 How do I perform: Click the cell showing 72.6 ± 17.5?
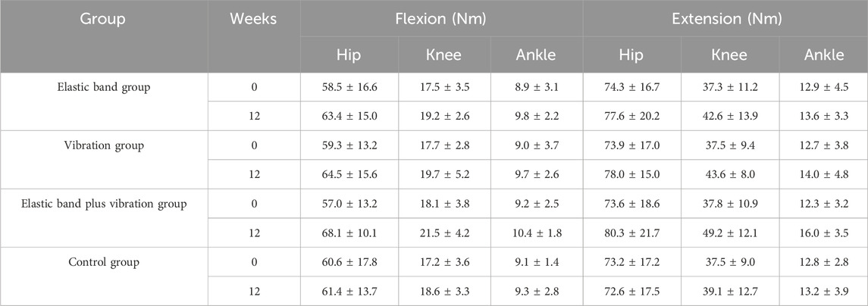click(x=631, y=291)
